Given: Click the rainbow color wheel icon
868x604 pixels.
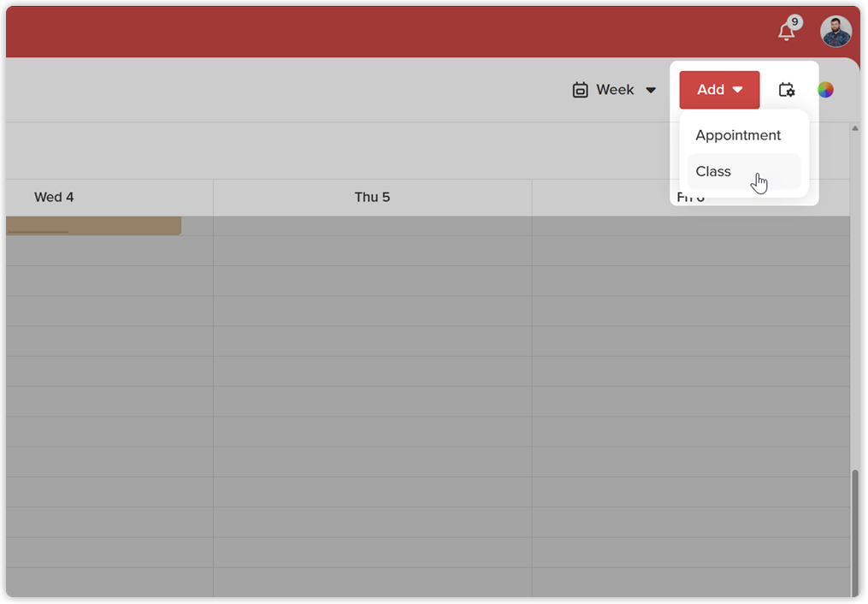Looking at the screenshot, I should [x=825, y=90].
